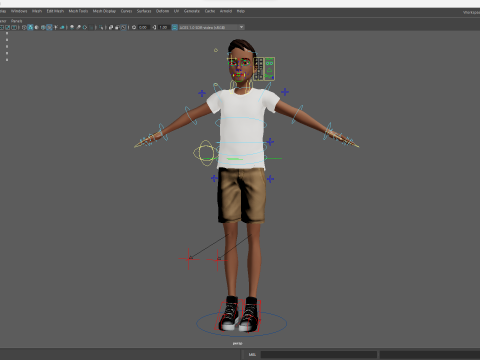The image size is (480, 360).
Task: Open the Cache menu
Action: (210, 11)
